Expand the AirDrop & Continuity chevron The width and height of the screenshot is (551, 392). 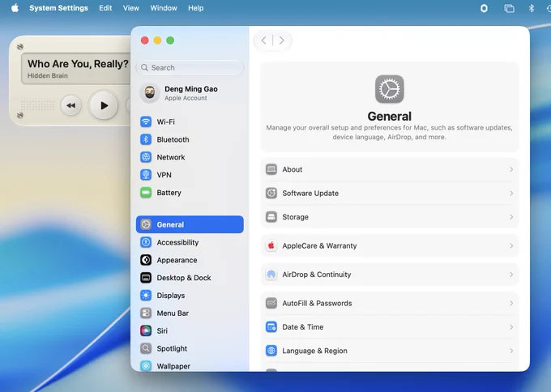[x=511, y=275]
